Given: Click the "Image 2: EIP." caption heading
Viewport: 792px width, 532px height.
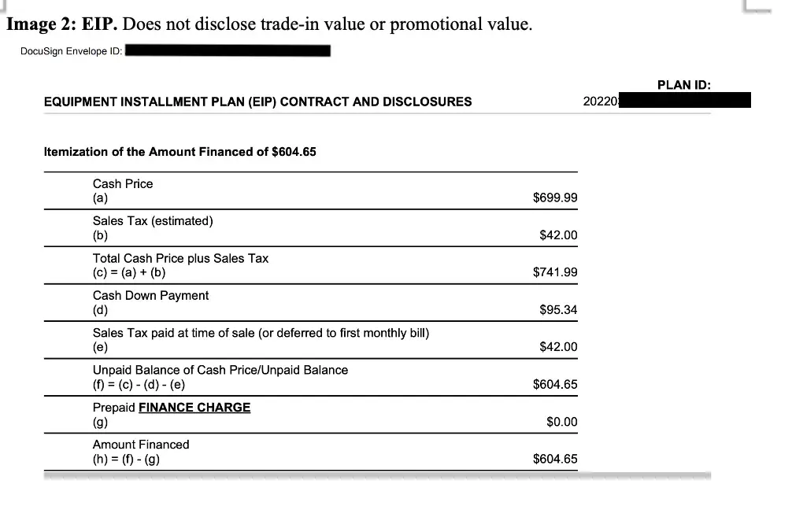Looking at the screenshot, I should pyautogui.click(x=61, y=24).
